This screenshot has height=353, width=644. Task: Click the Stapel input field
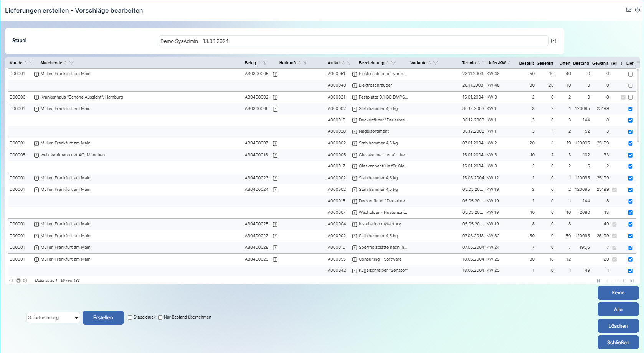tap(353, 41)
